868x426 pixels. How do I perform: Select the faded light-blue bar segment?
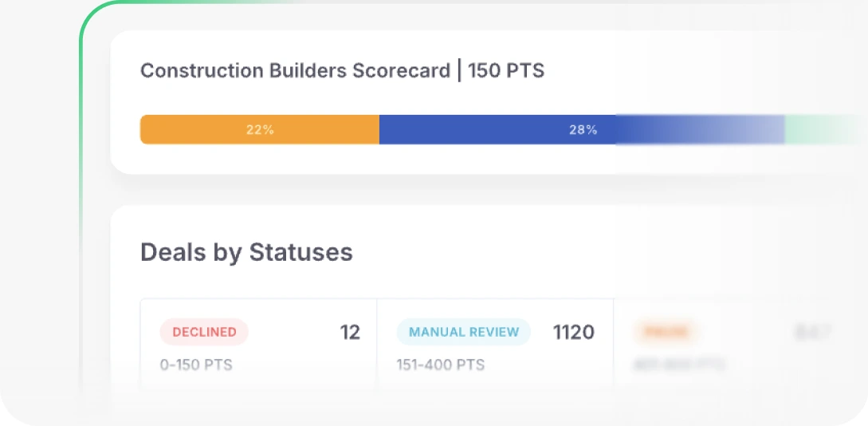click(x=701, y=129)
